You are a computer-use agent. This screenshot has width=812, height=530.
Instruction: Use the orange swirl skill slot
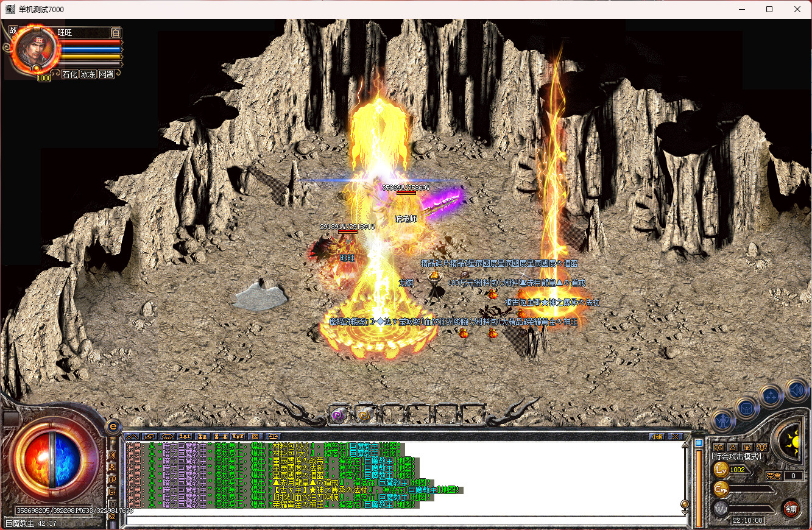[x=364, y=415]
